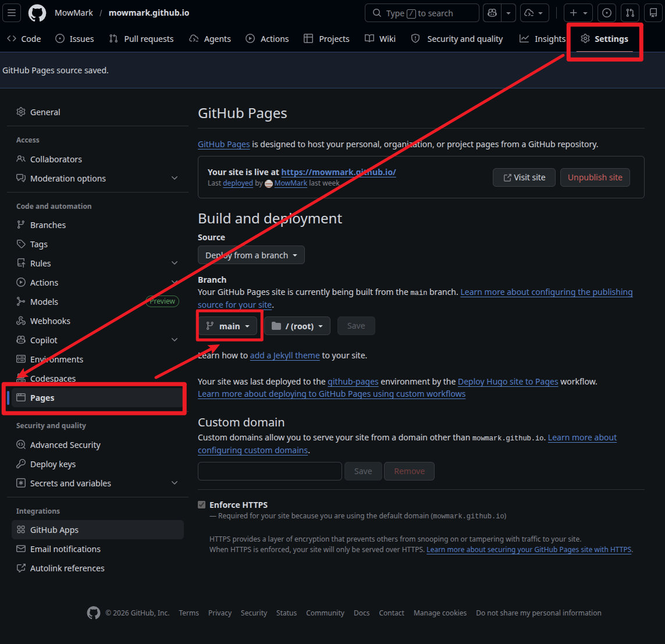Open the create new plus menu

coord(578,13)
